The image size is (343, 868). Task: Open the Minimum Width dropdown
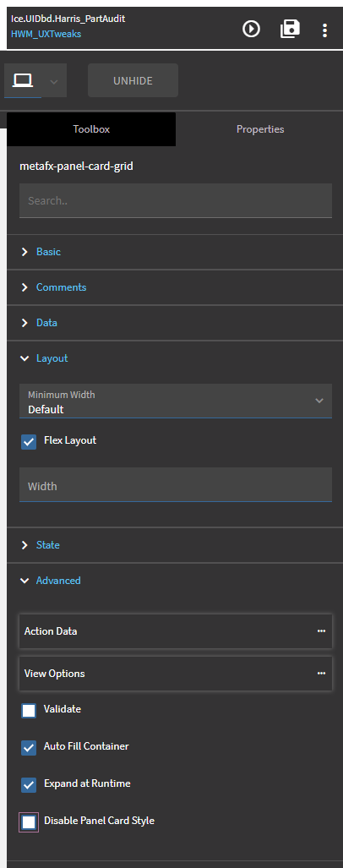point(176,401)
